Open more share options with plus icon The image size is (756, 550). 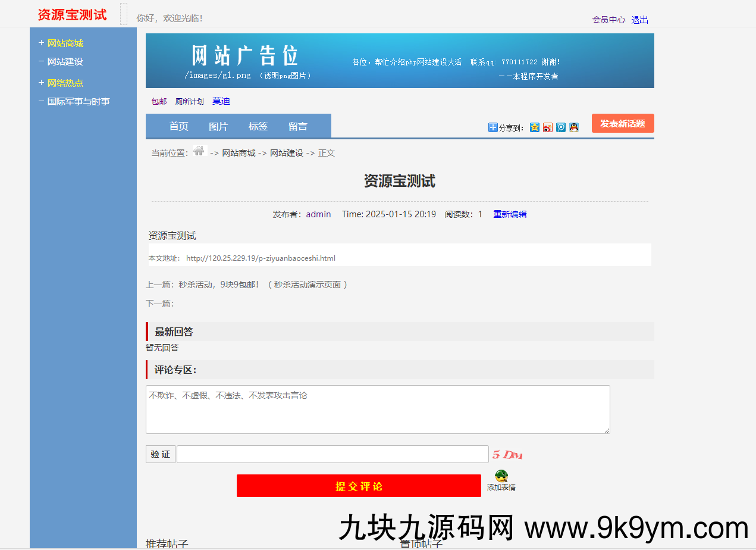tap(493, 127)
